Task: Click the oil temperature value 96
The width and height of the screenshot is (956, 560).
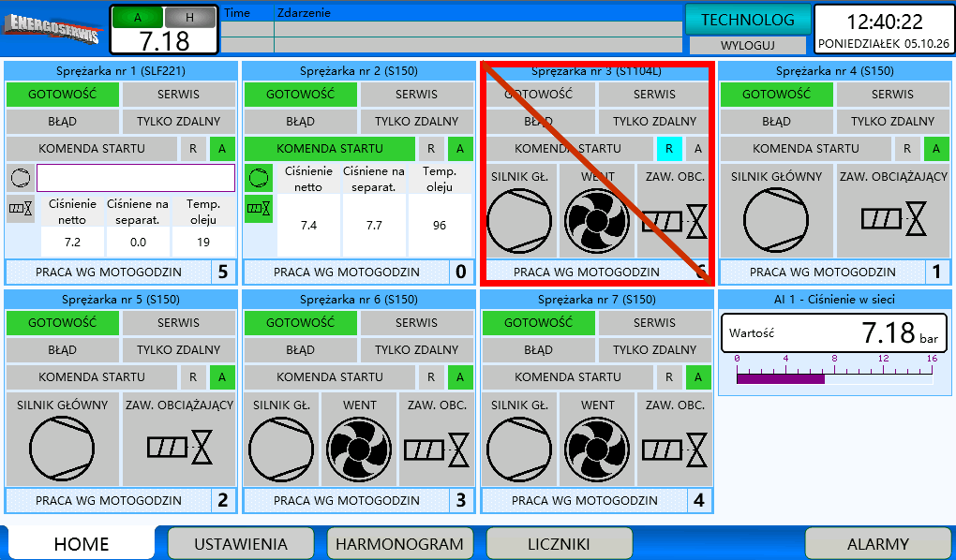Action: (440, 226)
